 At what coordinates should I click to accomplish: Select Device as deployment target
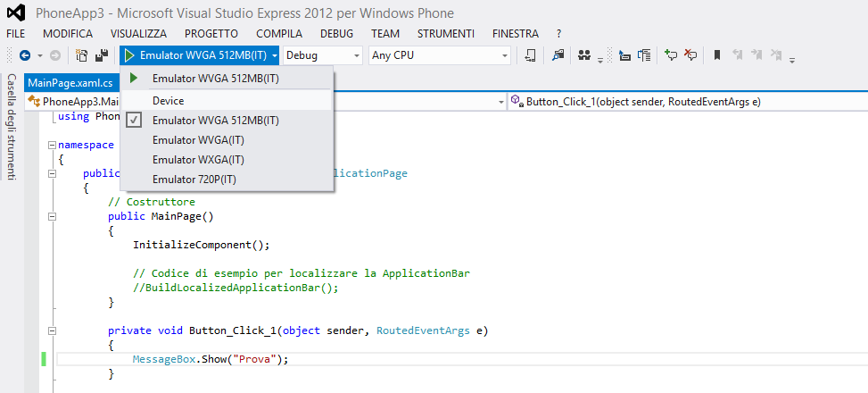(227, 101)
